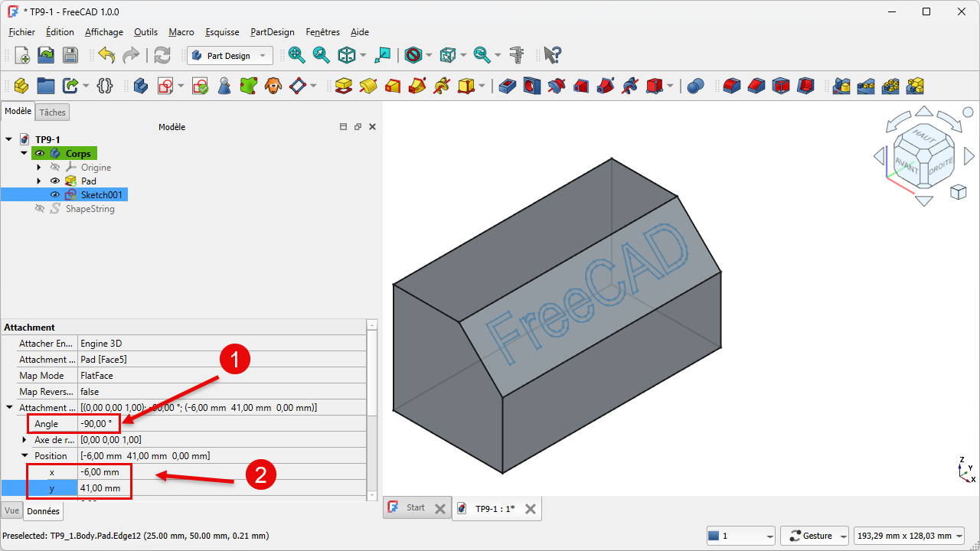The height and width of the screenshot is (551, 980).
Task: Toggle visibility of the Pad feature
Action: tap(55, 181)
